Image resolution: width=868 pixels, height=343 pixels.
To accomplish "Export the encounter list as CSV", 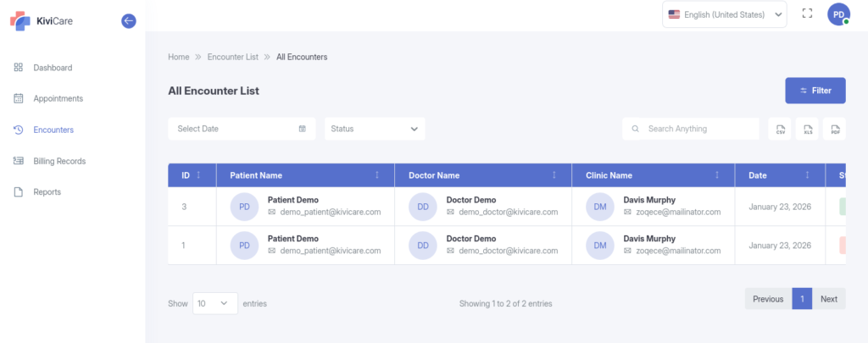I will click(x=780, y=129).
